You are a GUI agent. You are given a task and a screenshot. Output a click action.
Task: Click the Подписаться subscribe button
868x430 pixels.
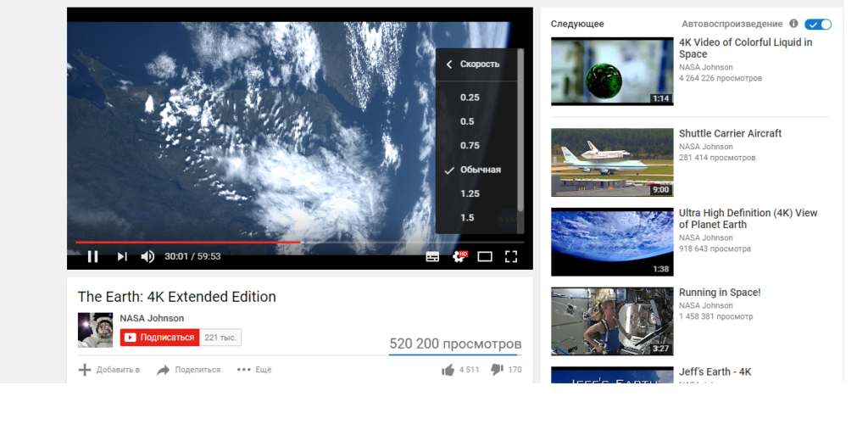click(x=160, y=338)
